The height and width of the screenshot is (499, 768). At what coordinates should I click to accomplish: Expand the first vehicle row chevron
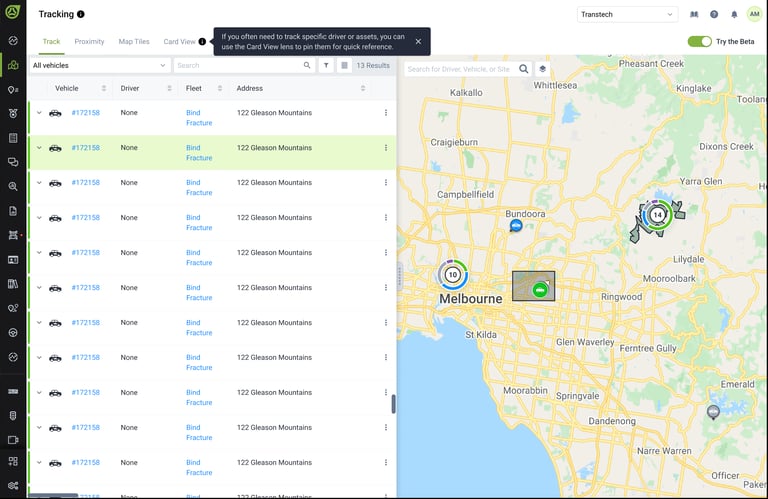tap(39, 113)
